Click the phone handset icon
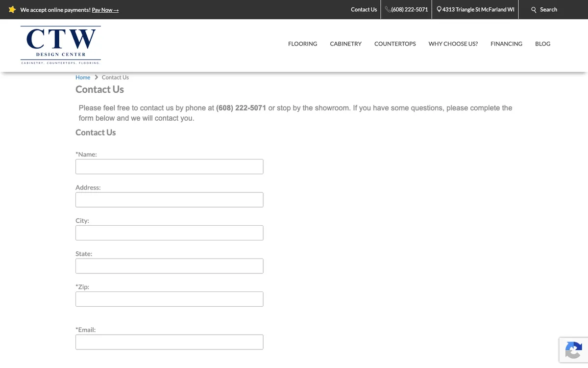This screenshot has width=588, height=368. tap(388, 9)
